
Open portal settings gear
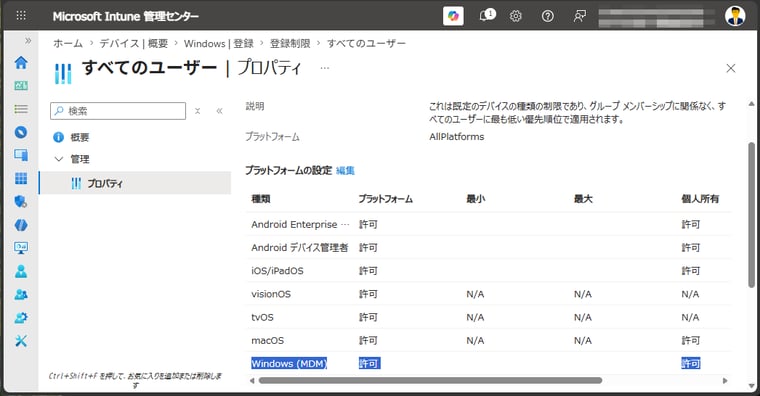(x=515, y=16)
